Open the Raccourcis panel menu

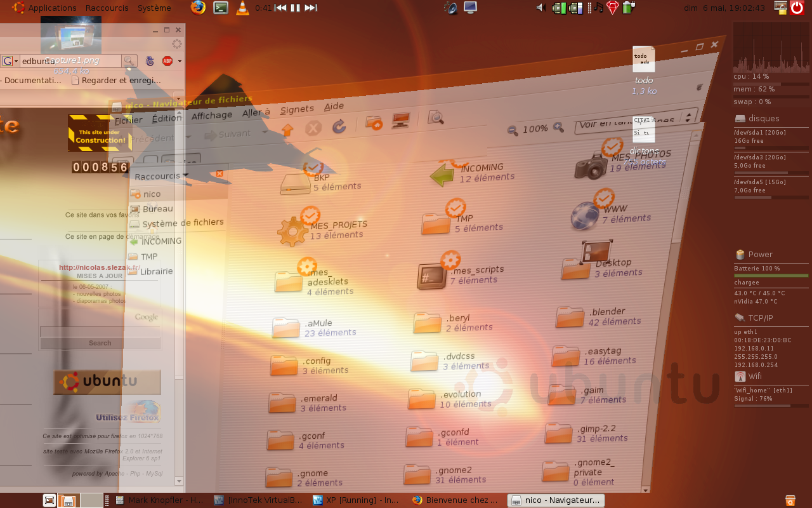pyautogui.click(x=107, y=8)
